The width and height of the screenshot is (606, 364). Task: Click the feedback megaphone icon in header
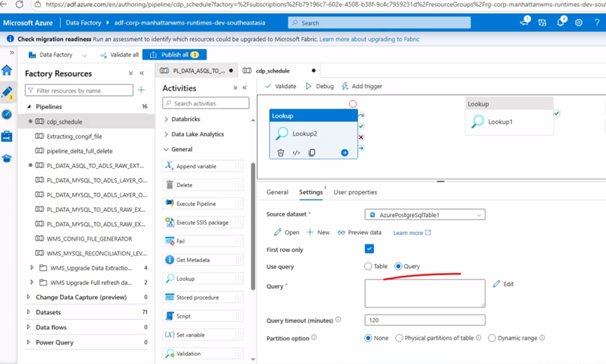pos(525,22)
